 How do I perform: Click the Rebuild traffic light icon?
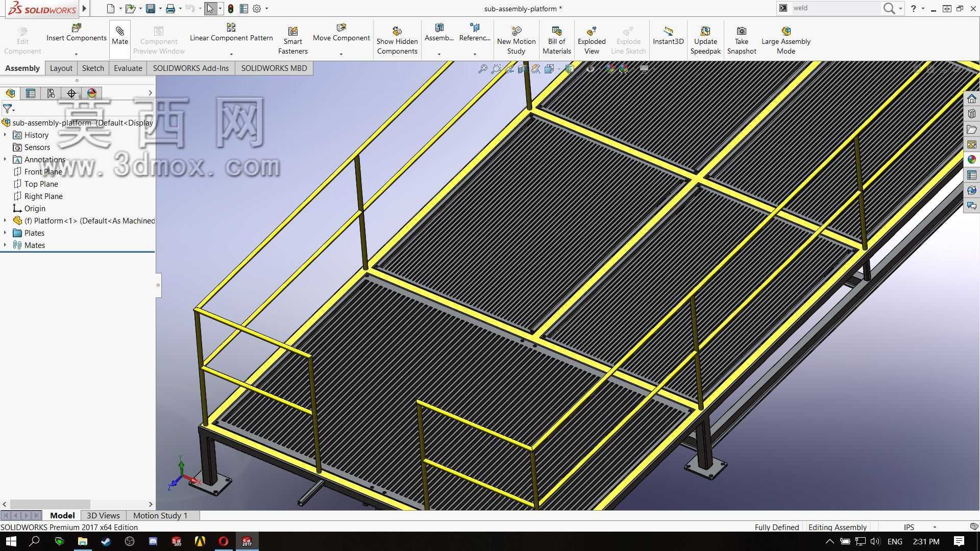point(231,9)
